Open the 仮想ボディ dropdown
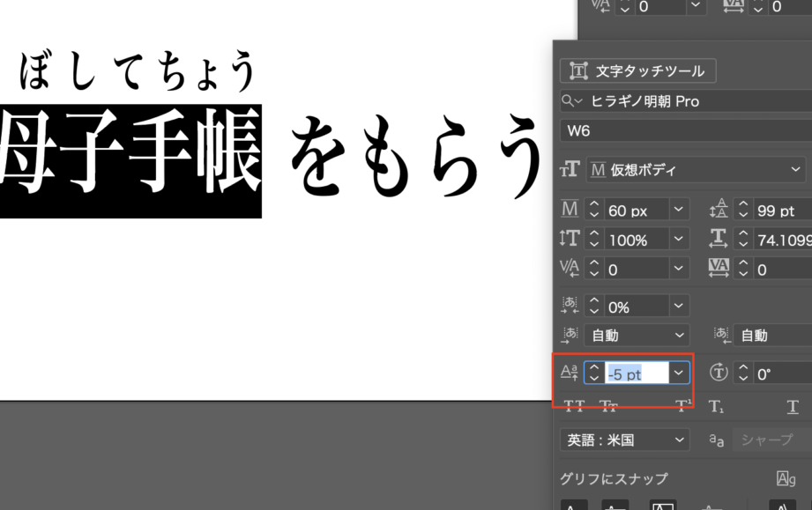This screenshot has height=510, width=812. [695, 169]
